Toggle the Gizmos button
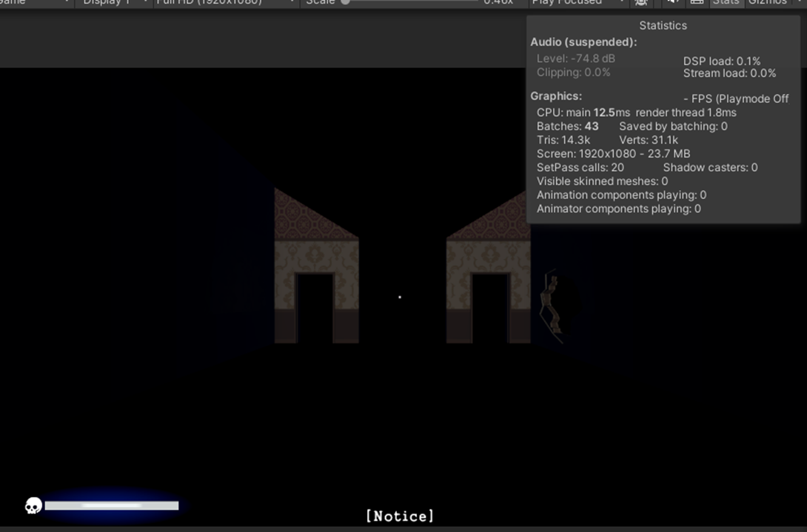807x532 pixels. click(767, 2)
